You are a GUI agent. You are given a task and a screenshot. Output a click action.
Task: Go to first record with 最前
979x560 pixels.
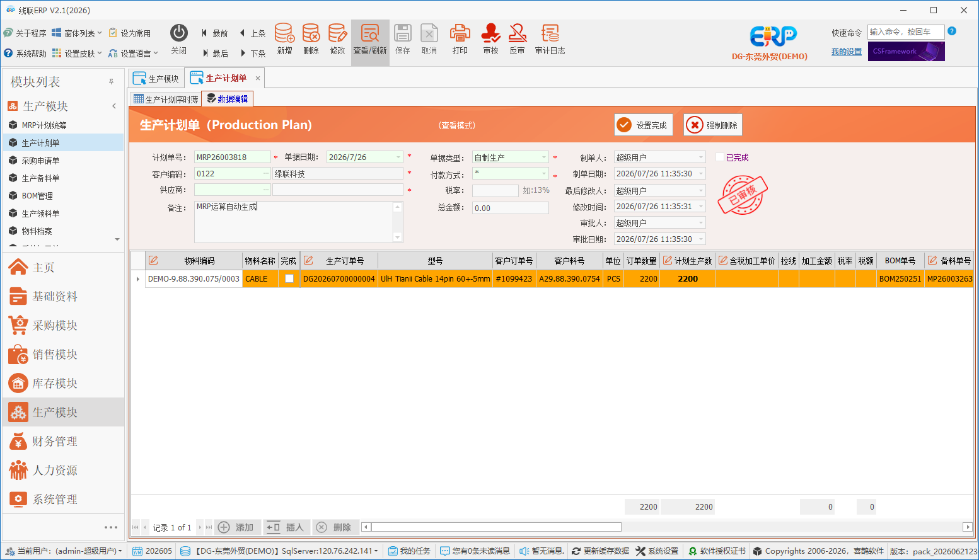coord(214,33)
